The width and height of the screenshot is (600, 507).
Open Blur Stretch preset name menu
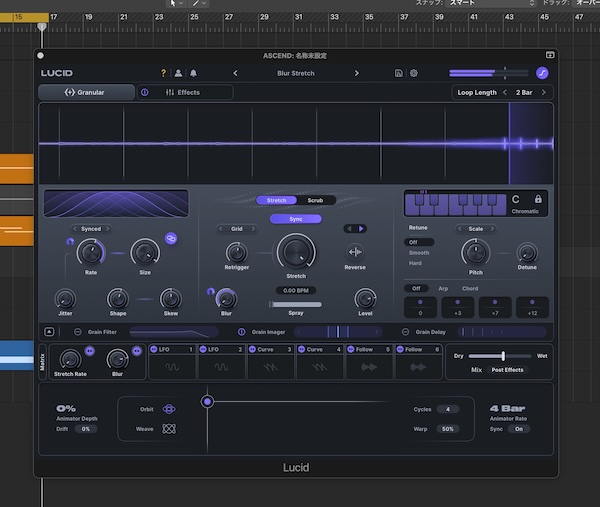click(x=296, y=73)
